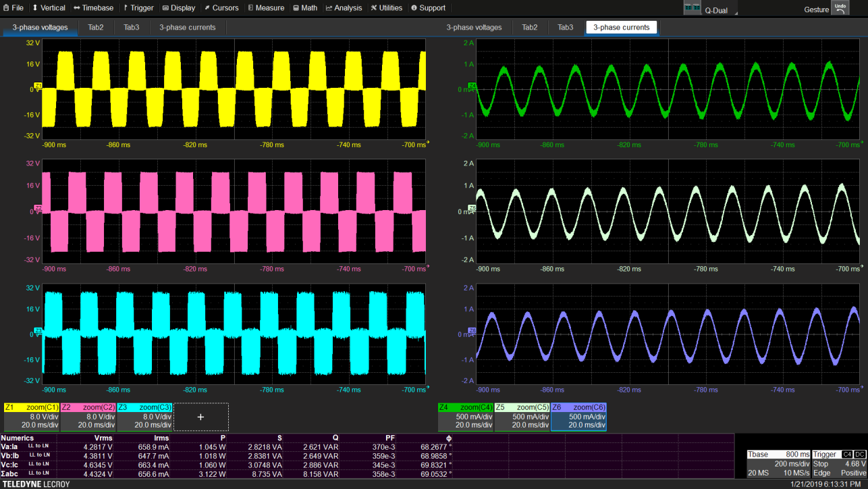Open the Vertical menu
Image resolution: width=868 pixels, height=489 pixels.
48,8
